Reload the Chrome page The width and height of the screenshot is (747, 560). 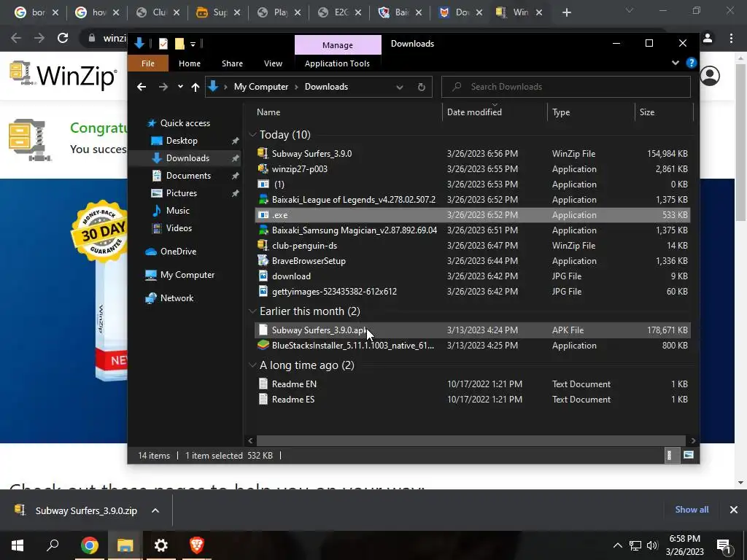(63, 38)
